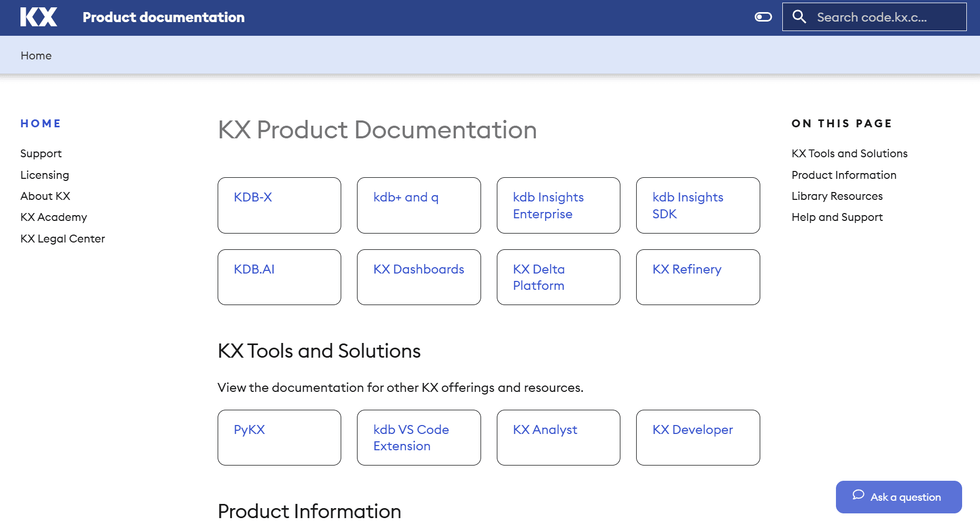
Task: Open the kdb Insights SDK card
Action: coord(698,205)
